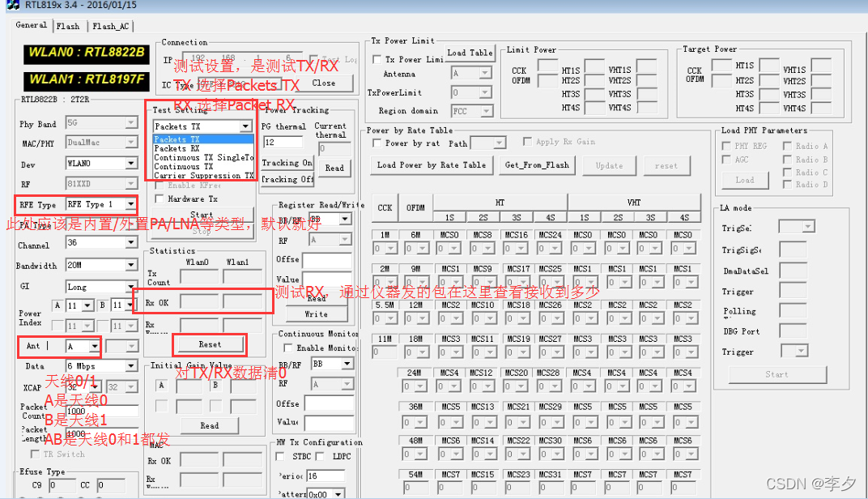Toggle the Apply Rx Gain checkbox

point(528,142)
